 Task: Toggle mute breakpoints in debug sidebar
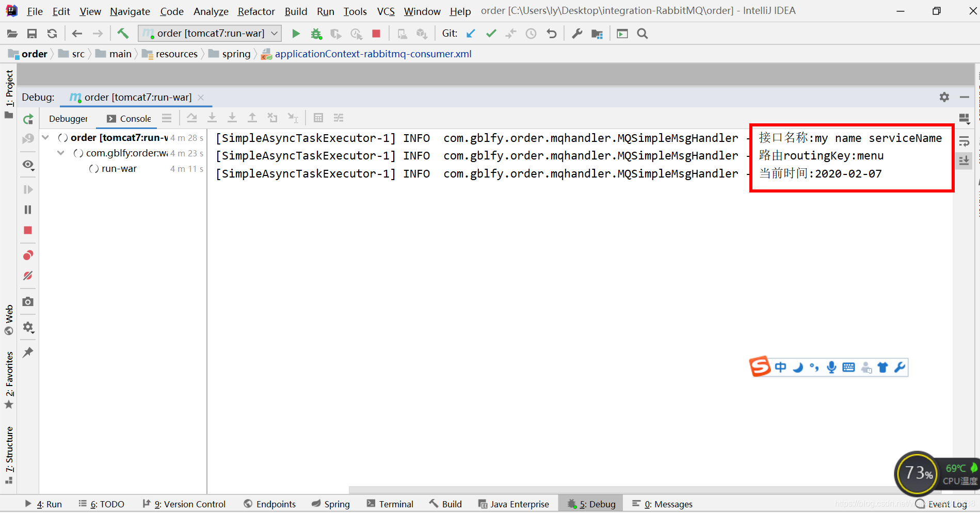coord(28,276)
